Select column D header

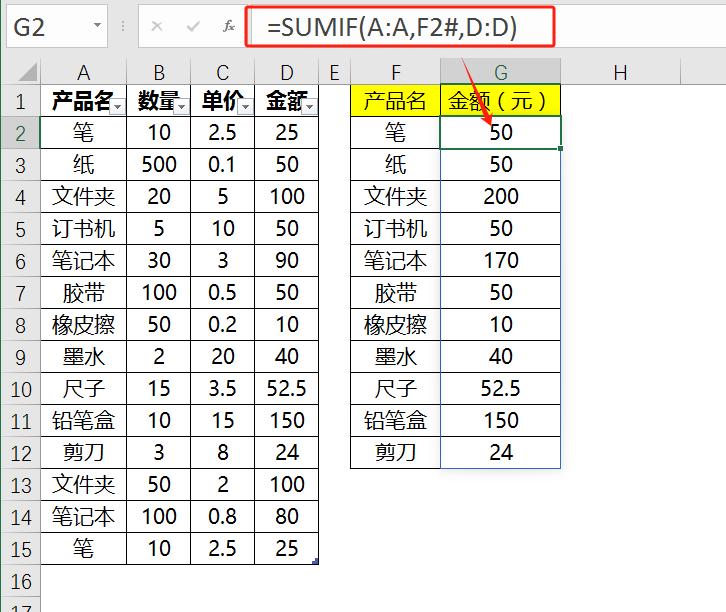287,72
